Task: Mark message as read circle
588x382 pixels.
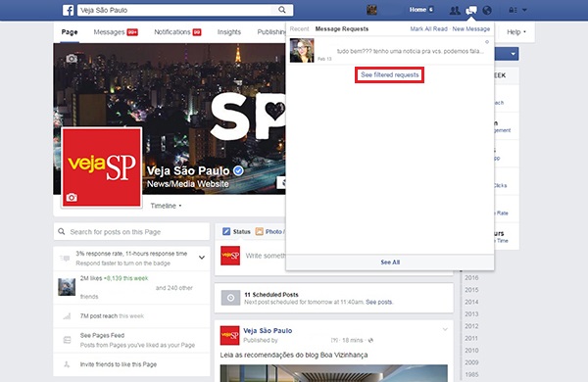Action: 487,42
